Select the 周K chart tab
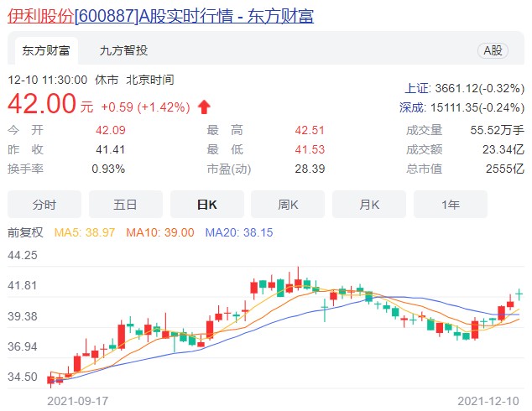This screenshot has height=411, width=532. click(x=288, y=205)
